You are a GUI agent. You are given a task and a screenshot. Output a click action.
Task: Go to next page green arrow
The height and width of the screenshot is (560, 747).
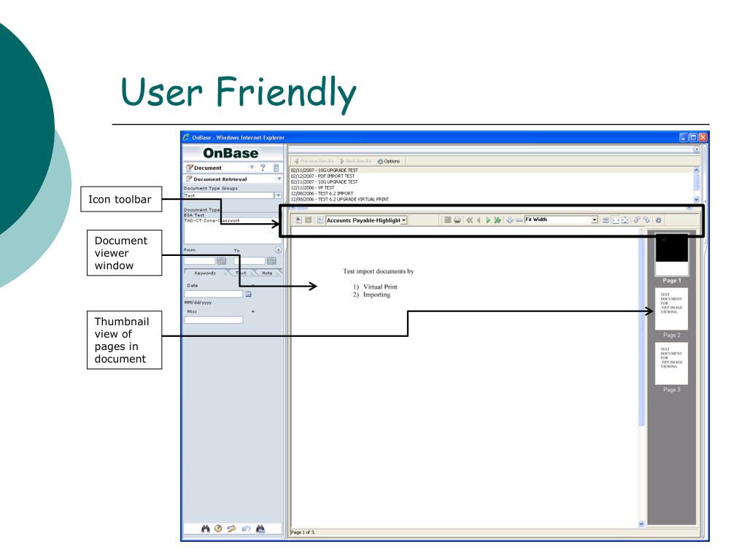488,220
